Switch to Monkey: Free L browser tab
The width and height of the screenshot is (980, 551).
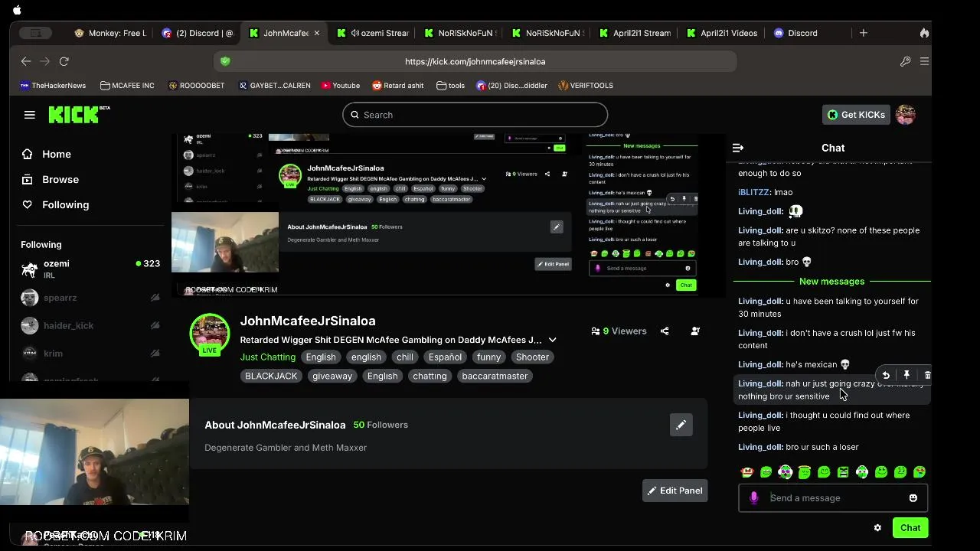click(111, 33)
